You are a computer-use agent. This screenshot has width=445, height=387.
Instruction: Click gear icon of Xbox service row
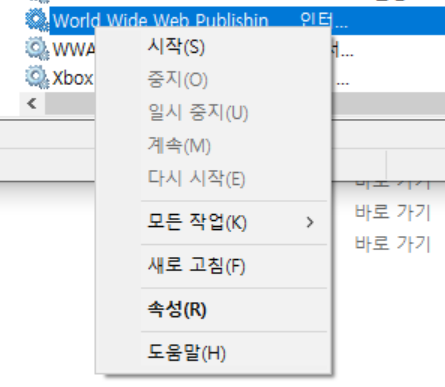pyautogui.click(x=37, y=77)
